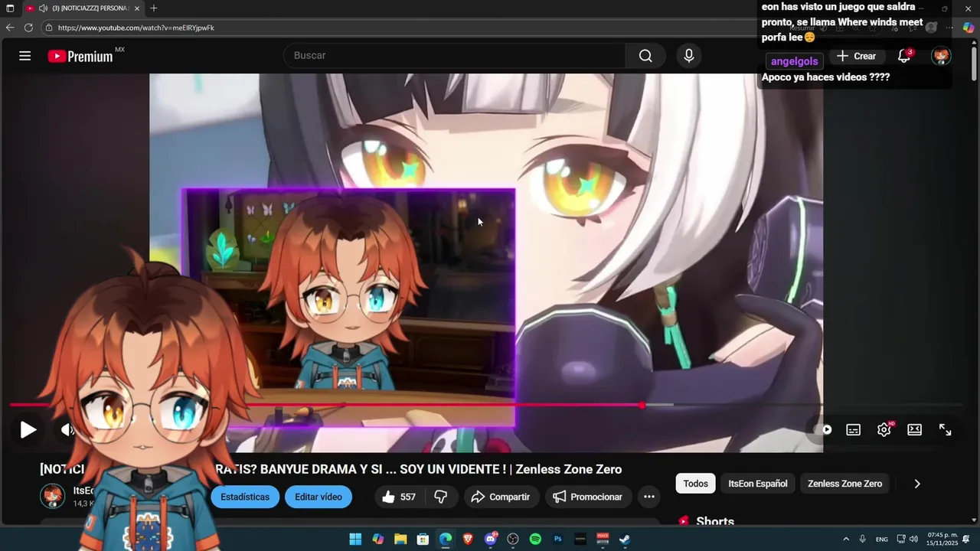The width and height of the screenshot is (980, 551).
Task: Toggle the autoplay switch in the player
Action: (824, 430)
